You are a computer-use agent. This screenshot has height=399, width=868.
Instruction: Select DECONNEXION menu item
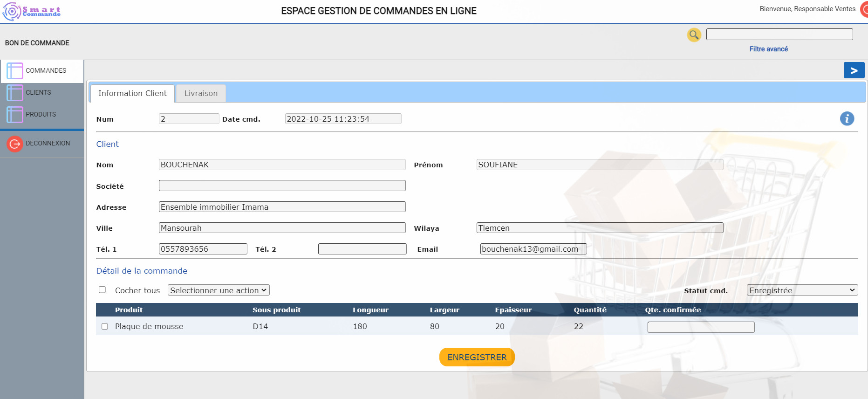tap(48, 143)
